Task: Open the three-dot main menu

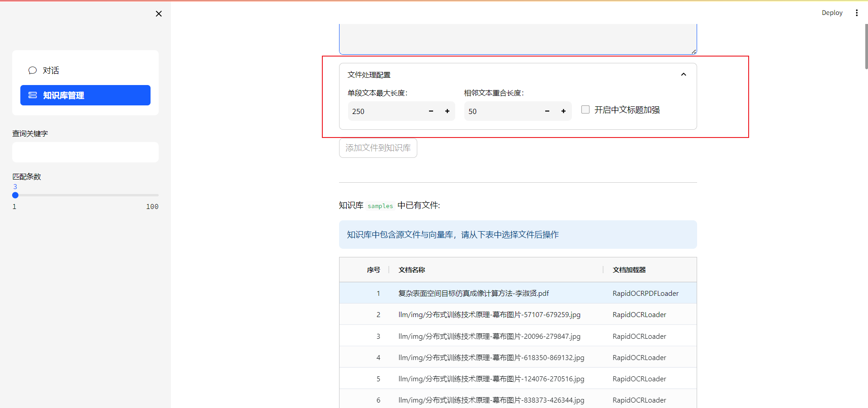Action: pos(857,13)
